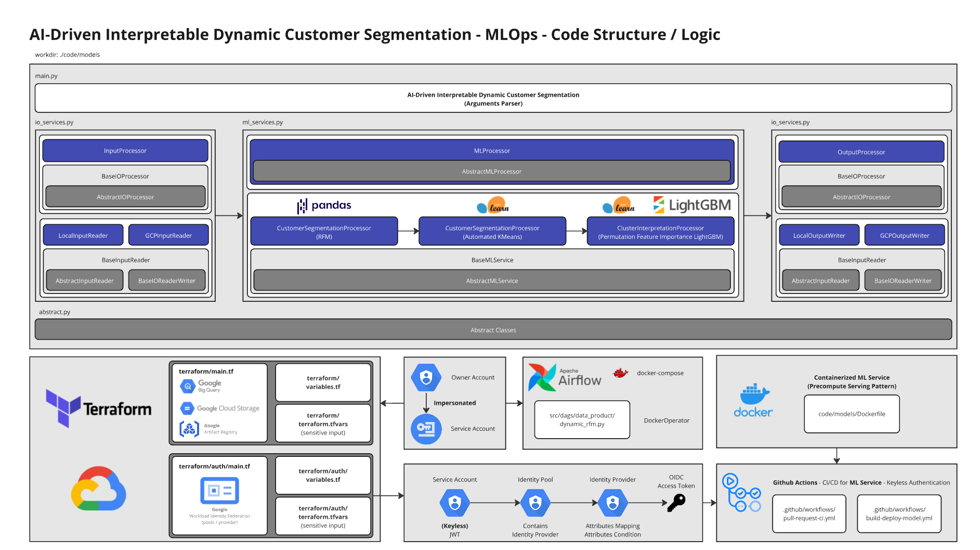The height and width of the screenshot is (550, 980).
Task: Click the docker-compose whale icon
Action: tap(620, 373)
